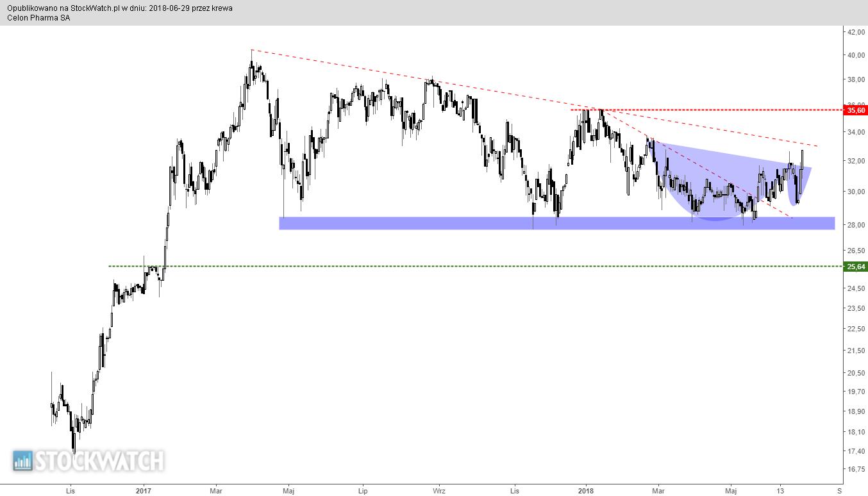This screenshot has width=868, height=496.
Task: Click the 32,00 price axis label
Action: tap(856, 161)
